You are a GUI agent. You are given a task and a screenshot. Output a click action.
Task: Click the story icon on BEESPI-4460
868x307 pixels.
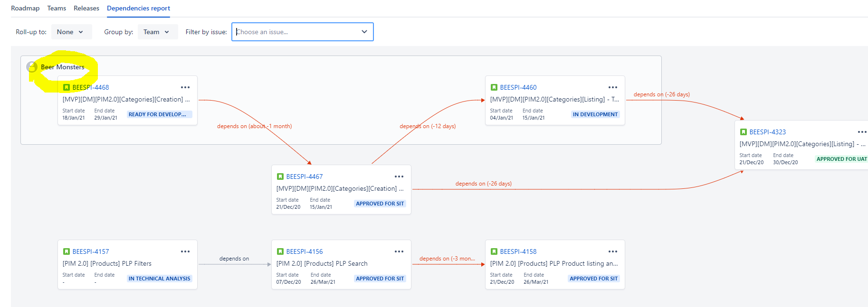coord(494,87)
